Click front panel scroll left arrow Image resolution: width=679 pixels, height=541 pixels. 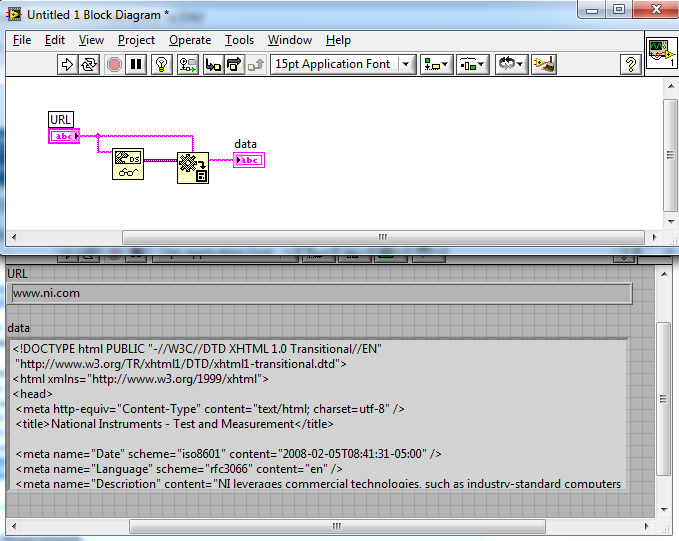coord(14,527)
